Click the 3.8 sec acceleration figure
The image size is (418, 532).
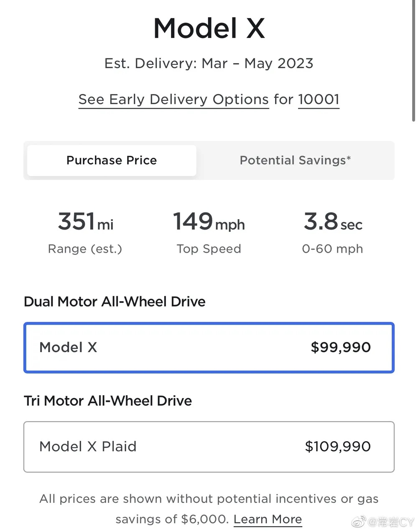333,222
